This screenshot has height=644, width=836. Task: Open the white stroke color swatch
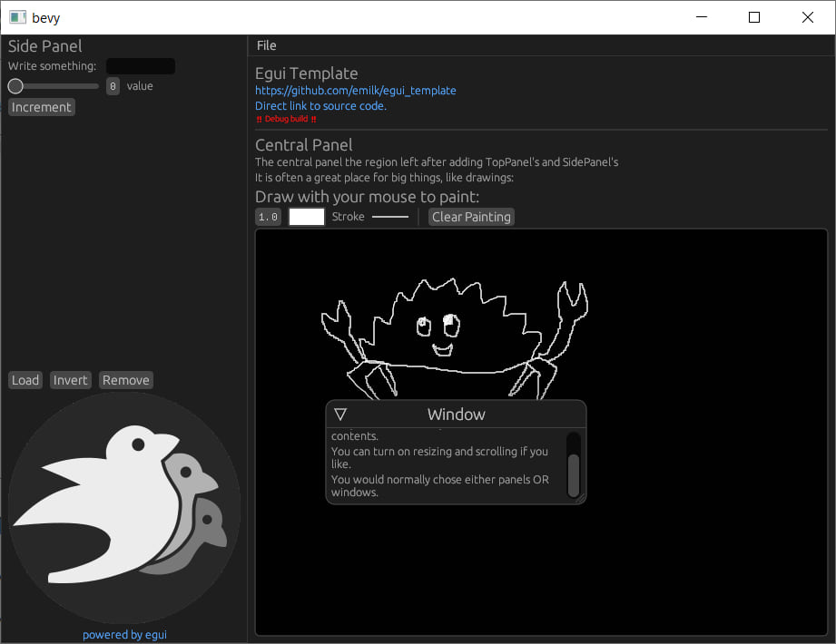point(307,217)
